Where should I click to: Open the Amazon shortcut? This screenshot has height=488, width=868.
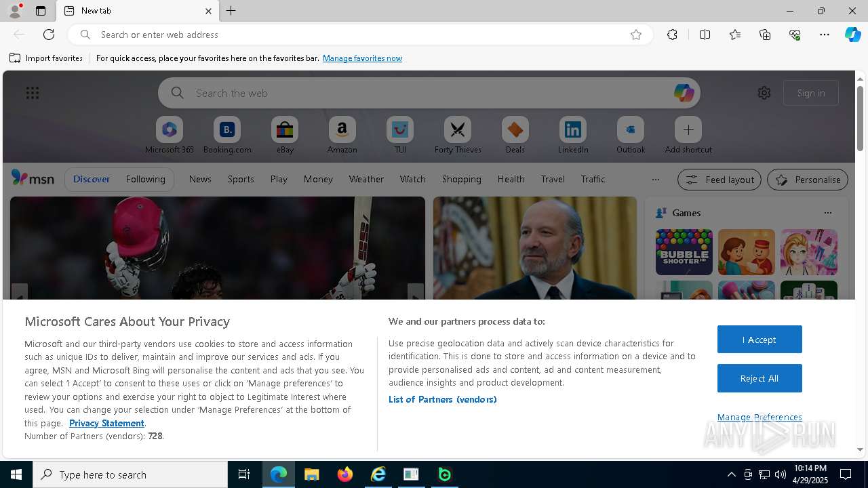click(342, 135)
